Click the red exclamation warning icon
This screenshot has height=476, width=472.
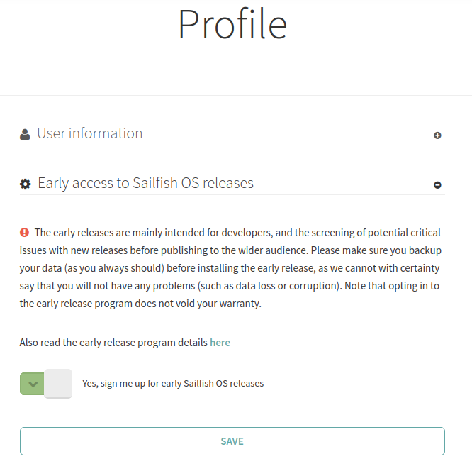[x=25, y=232]
